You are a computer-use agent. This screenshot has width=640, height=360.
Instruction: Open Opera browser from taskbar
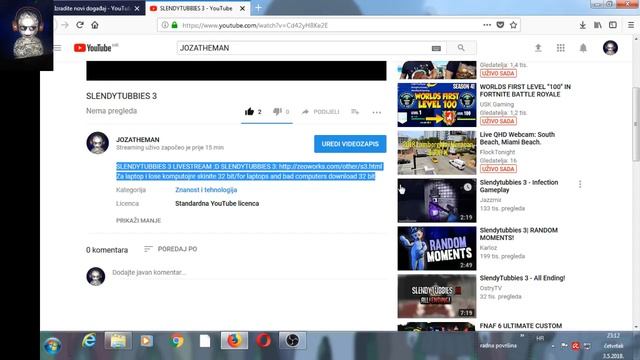(x=264, y=341)
